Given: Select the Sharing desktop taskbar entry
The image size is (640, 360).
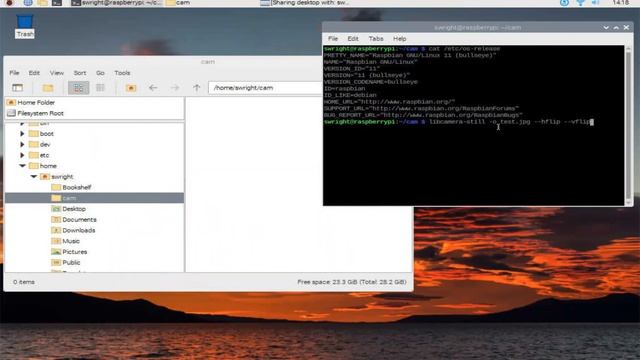Looking at the screenshot, I should click(304, 3).
